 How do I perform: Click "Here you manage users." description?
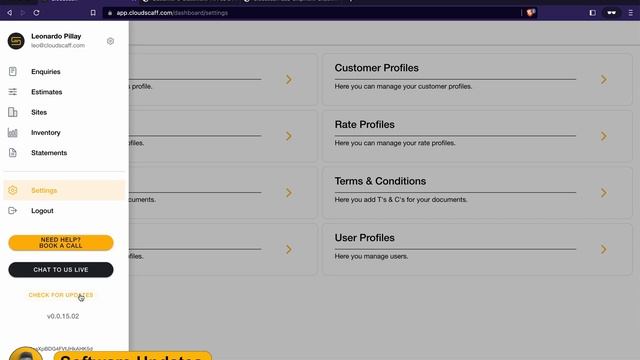pos(371,256)
